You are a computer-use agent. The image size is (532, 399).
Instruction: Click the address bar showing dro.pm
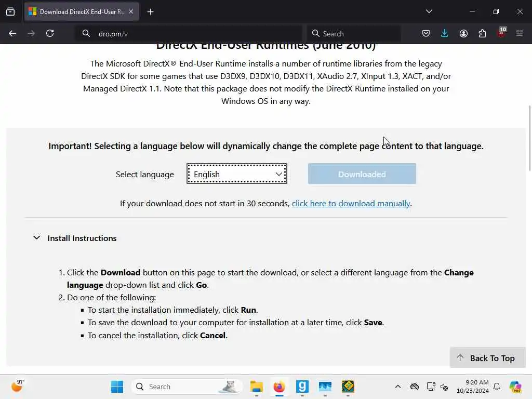pyautogui.click(x=189, y=34)
